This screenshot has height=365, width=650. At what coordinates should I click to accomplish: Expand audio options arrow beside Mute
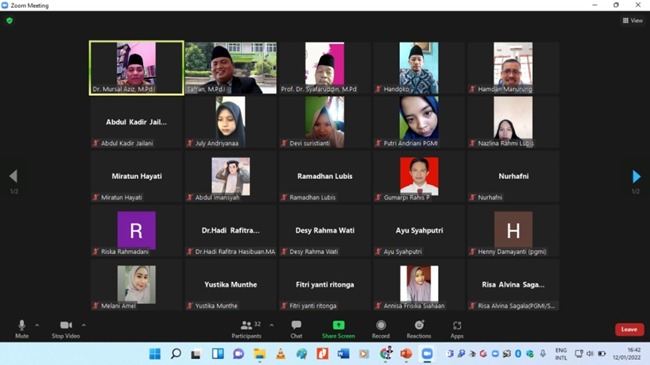click(37, 325)
